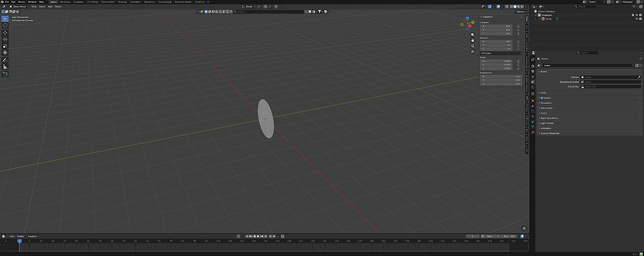The width and height of the screenshot is (644, 256).
Task: Toggle camera view icon in viewport
Action: (473, 46)
